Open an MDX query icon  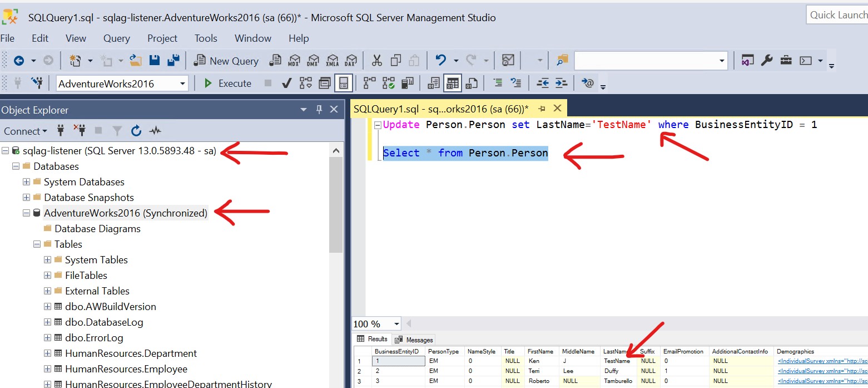coord(294,61)
